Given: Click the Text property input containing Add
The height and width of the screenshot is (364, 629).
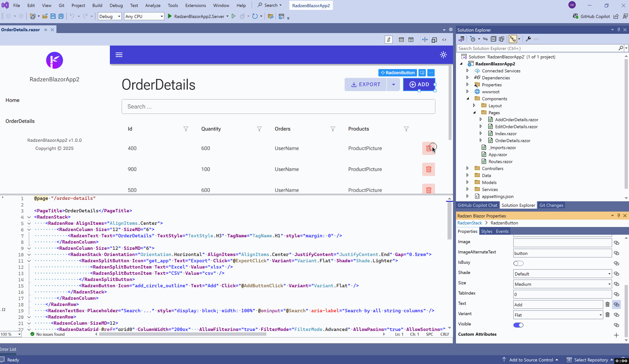Looking at the screenshot, I should pyautogui.click(x=558, y=304).
